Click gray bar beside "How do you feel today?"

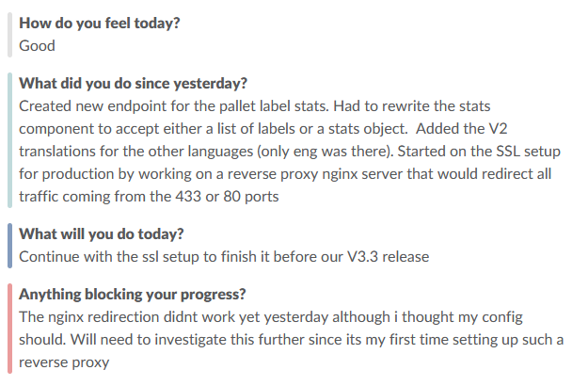click(8, 34)
